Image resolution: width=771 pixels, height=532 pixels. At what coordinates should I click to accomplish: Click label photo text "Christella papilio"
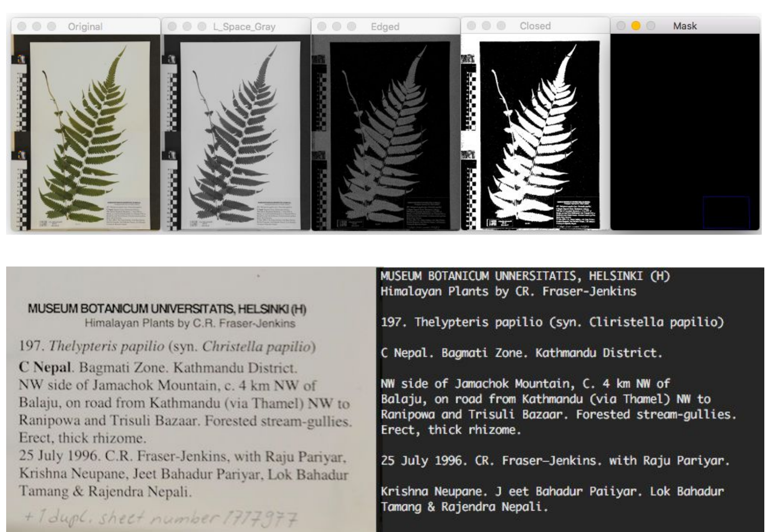tap(256, 347)
